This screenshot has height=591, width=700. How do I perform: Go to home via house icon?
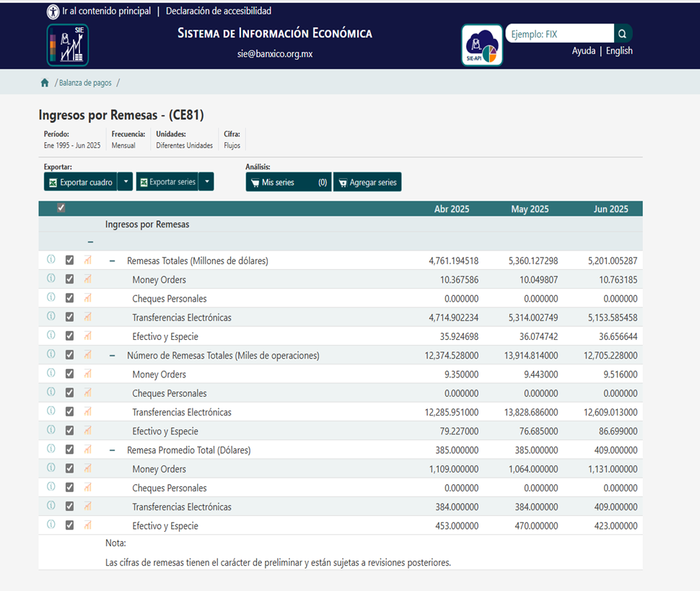click(45, 83)
